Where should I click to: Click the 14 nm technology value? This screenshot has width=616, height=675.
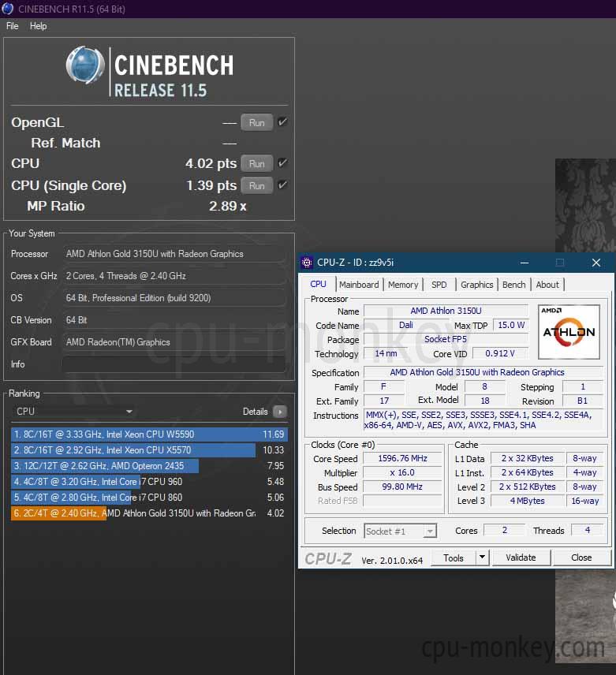coord(386,353)
